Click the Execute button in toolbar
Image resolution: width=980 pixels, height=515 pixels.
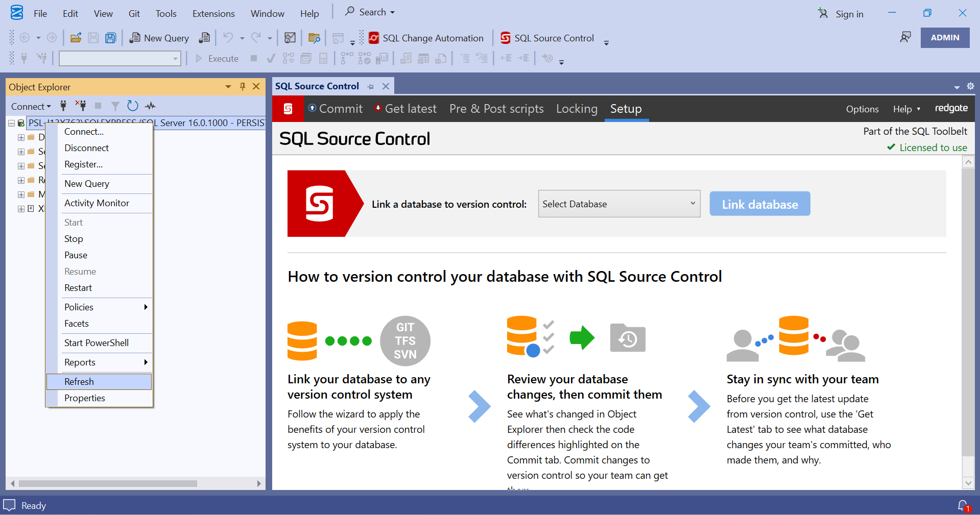click(217, 58)
